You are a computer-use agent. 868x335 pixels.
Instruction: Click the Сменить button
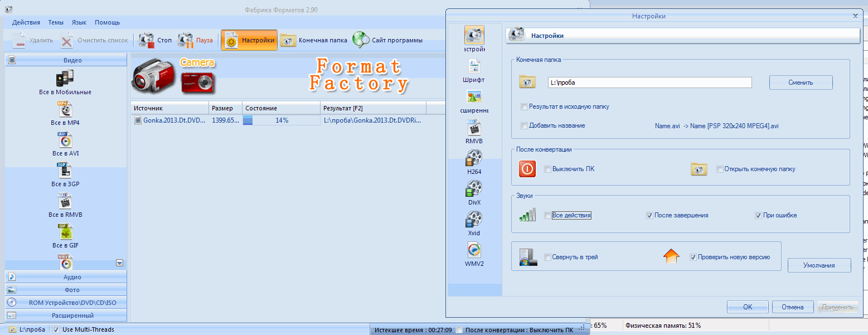pyautogui.click(x=801, y=82)
